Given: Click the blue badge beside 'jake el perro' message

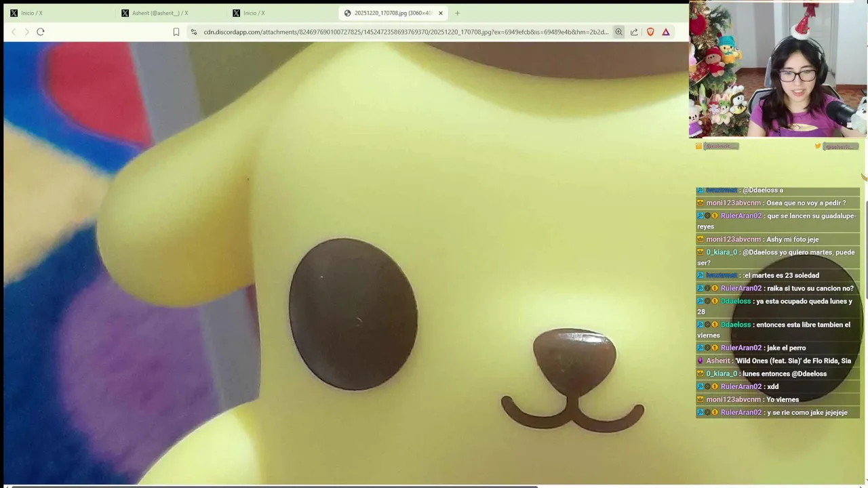Looking at the screenshot, I should click(x=701, y=348).
